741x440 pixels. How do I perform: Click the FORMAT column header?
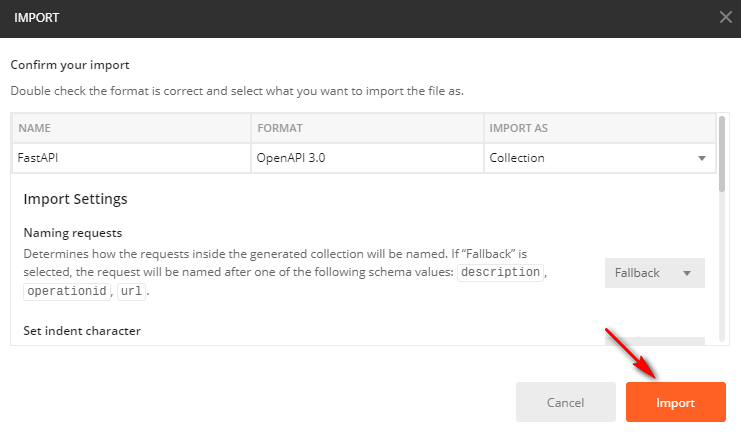[x=366, y=129]
